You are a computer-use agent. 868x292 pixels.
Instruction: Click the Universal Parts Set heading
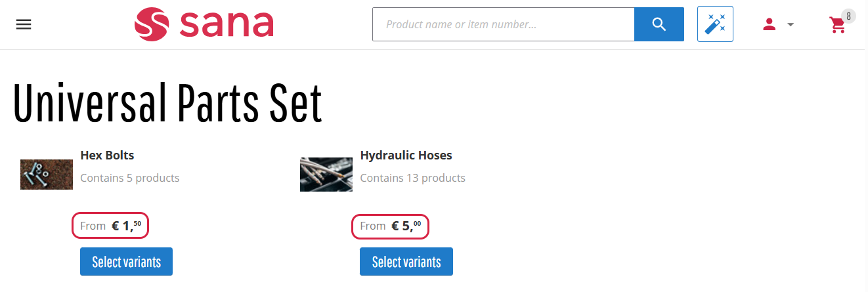pos(167,104)
